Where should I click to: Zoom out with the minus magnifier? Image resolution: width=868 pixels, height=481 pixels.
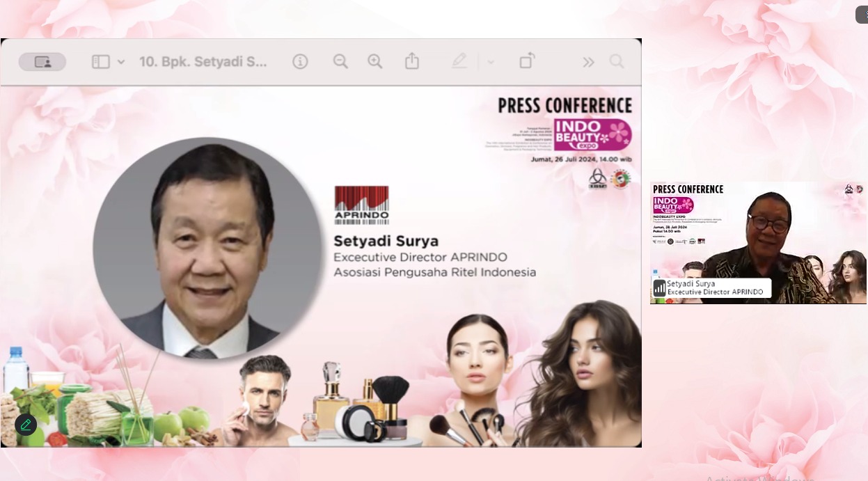pyautogui.click(x=340, y=62)
